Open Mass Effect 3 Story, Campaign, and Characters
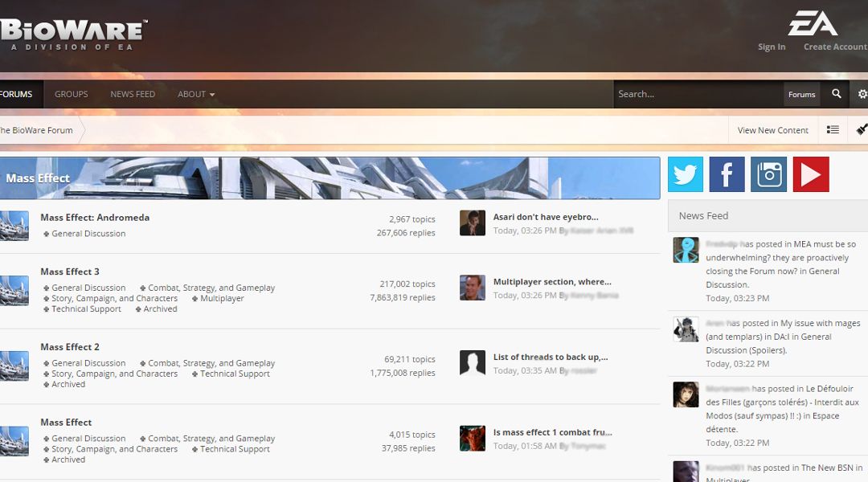Viewport: 868px width, 482px height. [115, 298]
